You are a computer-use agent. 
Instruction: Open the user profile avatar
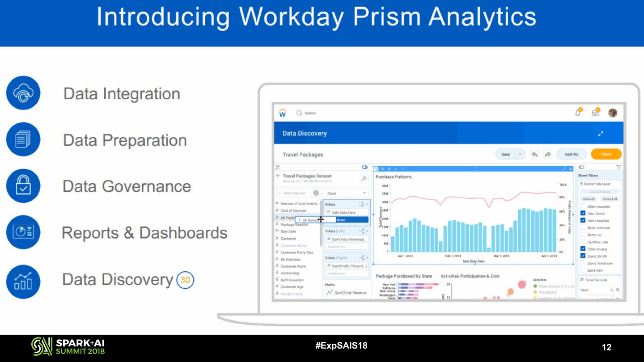613,113
